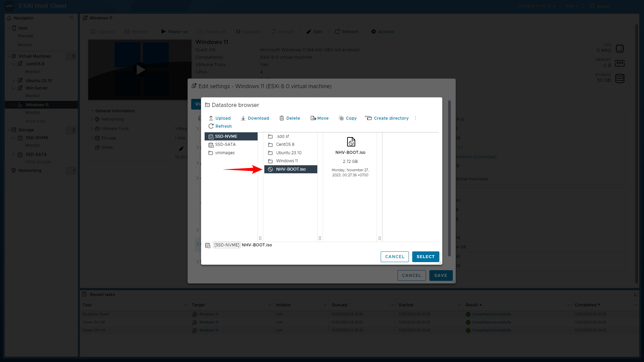Open the vmimages folder
The height and width of the screenshot is (362, 644).
[225, 153]
